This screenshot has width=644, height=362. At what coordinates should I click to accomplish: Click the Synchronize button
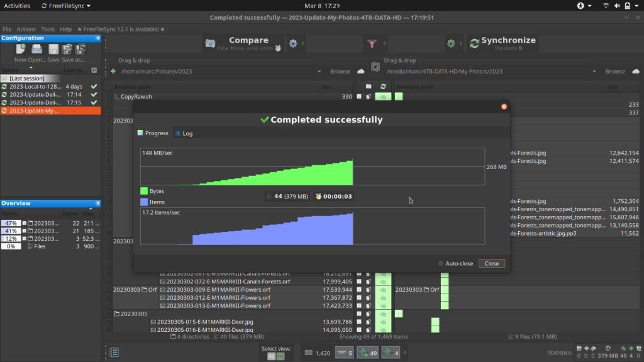[x=502, y=43]
